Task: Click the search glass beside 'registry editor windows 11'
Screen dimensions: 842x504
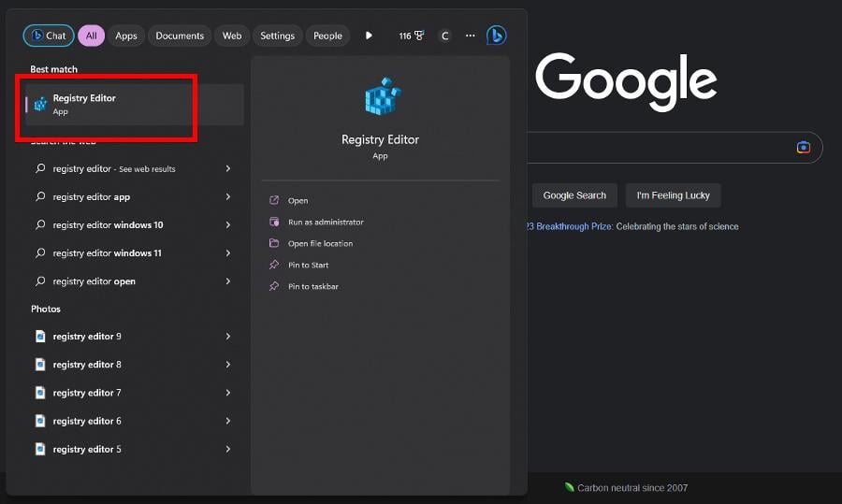Action: pos(40,252)
